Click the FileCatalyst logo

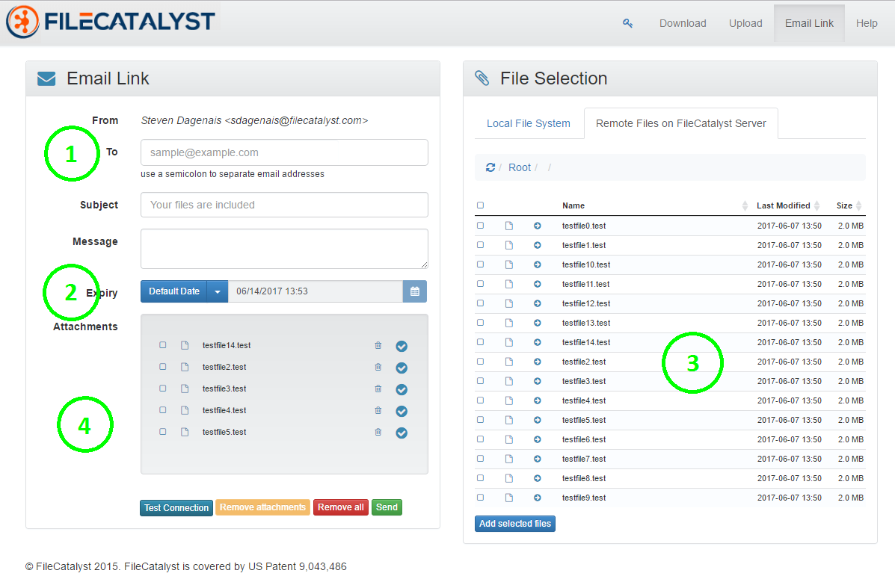[x=111, y=22]
